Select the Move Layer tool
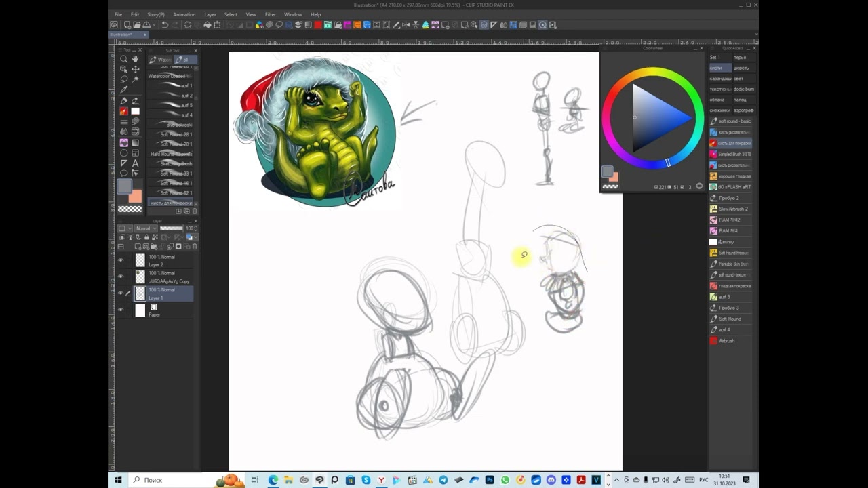This screenshot has width=868, height=488. point(135,69)
